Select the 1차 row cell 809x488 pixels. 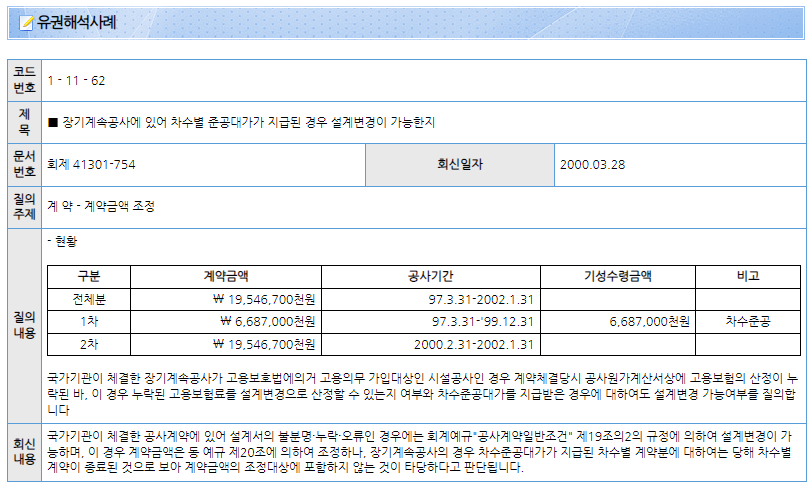(89, 321)
